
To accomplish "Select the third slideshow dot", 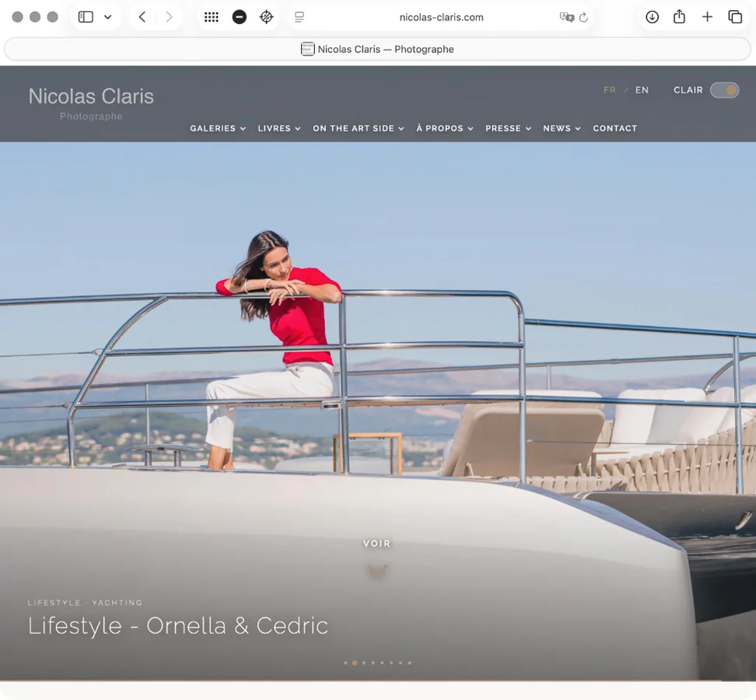I will pyautogui.click(x=364, y=663).
